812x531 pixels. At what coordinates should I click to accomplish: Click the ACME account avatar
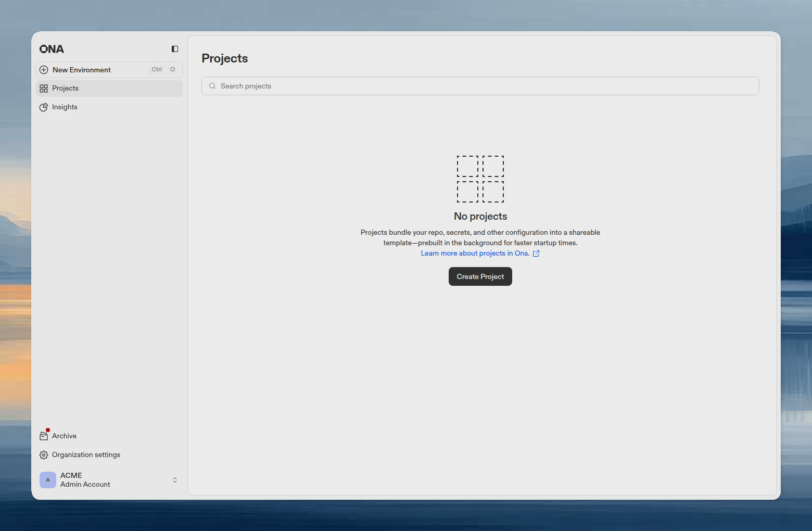[x=47, y=479]
